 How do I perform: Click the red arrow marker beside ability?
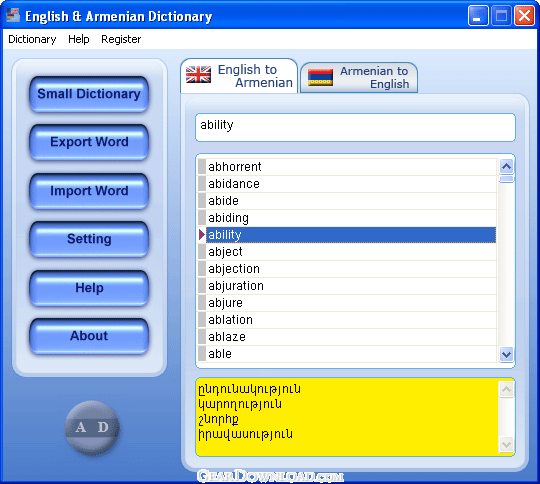pyautogui.click(x=202, y=235)
